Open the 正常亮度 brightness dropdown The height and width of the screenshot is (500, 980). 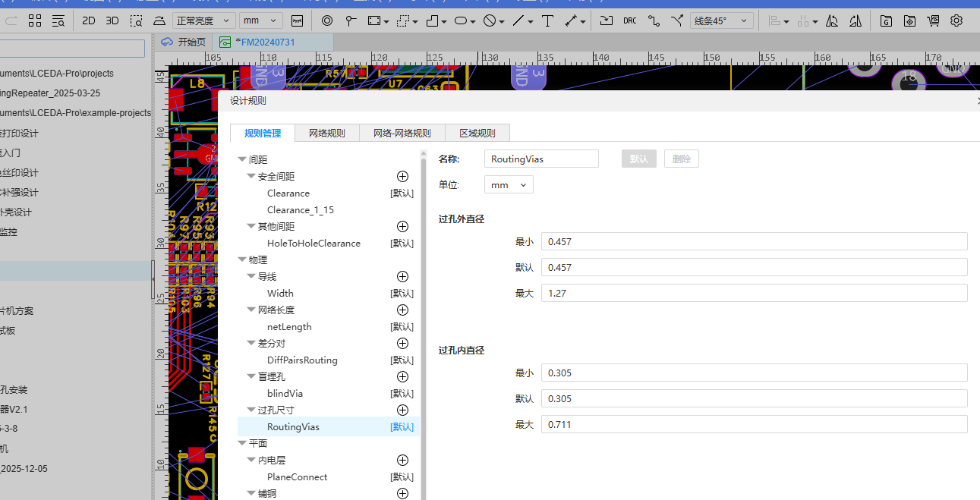click(x=203, y=20)
